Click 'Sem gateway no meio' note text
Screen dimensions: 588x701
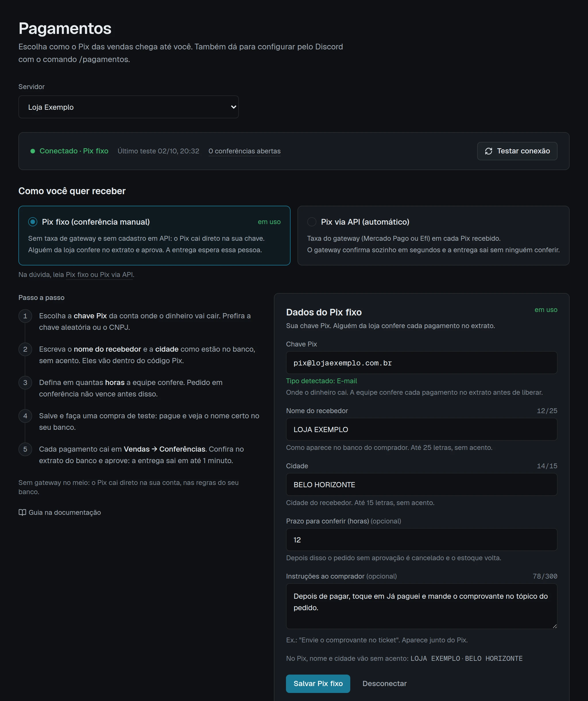tap(128, 487)
